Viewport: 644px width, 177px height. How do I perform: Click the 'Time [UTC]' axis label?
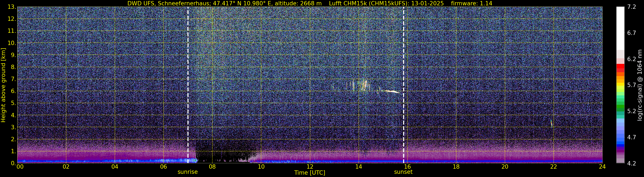point(310,172)
